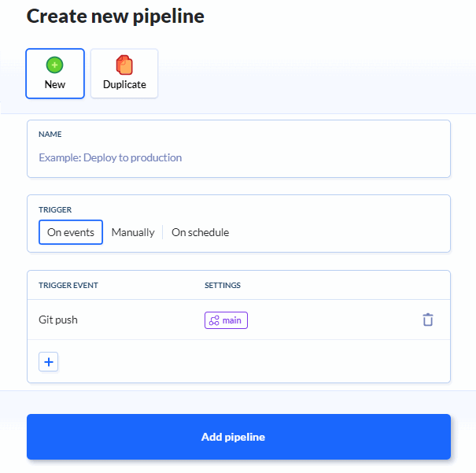Click the branch icon in main tag

point(214,320)
